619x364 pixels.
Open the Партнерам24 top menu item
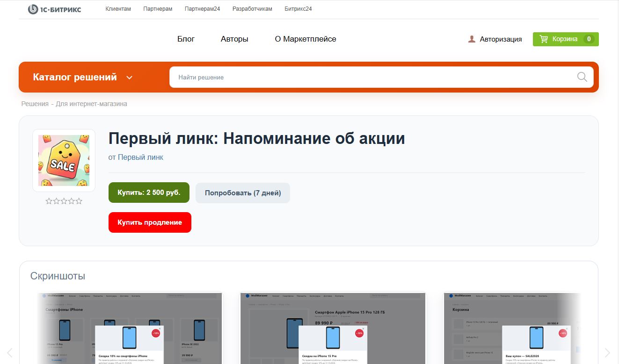coord(202,9)
